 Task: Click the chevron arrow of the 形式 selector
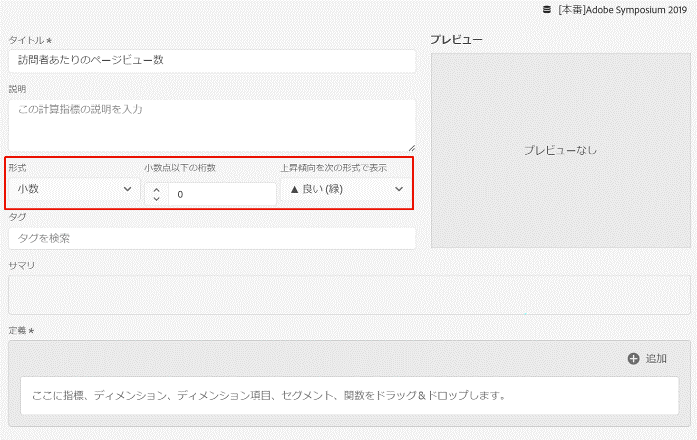coord(127,189)
